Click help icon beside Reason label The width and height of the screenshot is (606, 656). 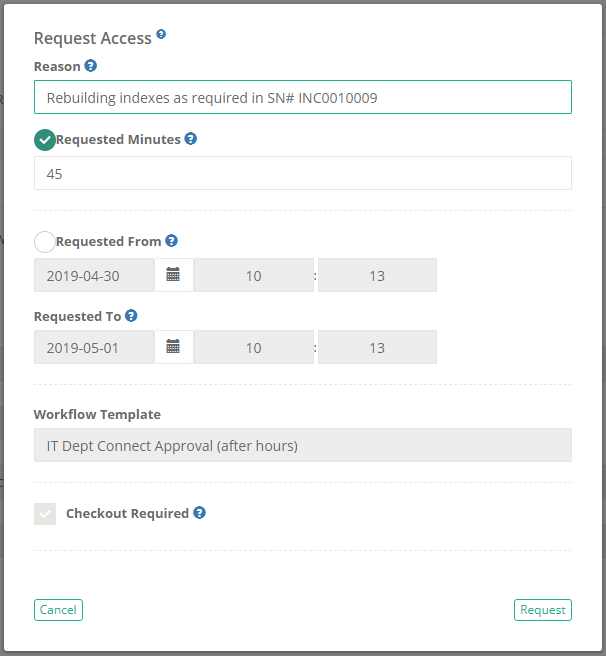pyautogui.click(x=91, y=66)
